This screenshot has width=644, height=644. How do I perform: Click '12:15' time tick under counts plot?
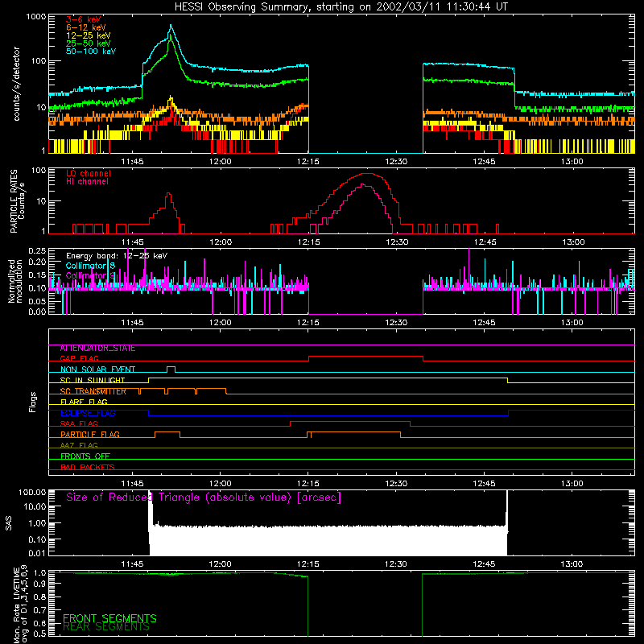[308, 162]
